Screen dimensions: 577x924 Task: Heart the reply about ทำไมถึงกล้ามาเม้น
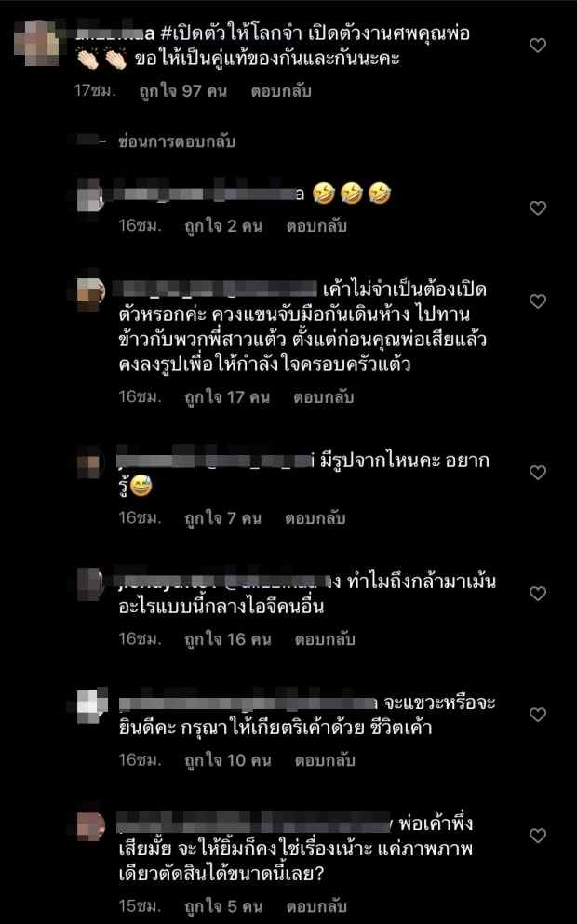[x=538, y=594]
